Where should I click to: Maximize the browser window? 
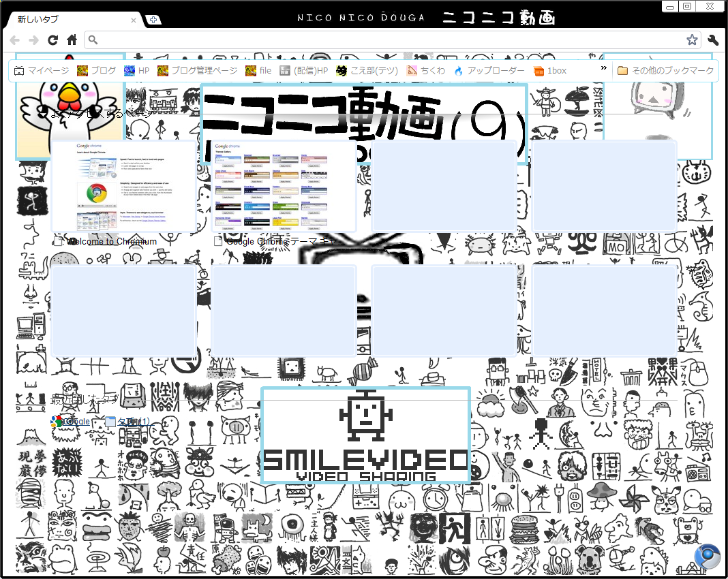click(x=688, y=7)
